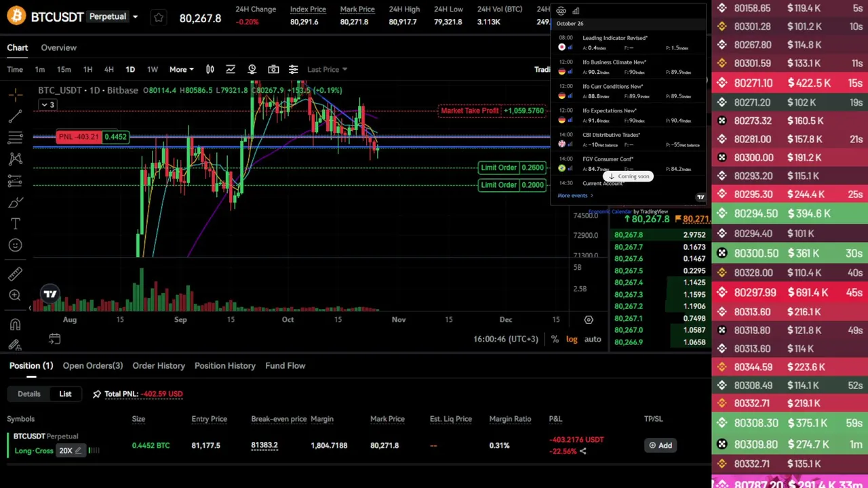The height and width of the screenshot is (488, 868).
Task: Select the trend line drawing tool
Action: (x=16, y=116)
